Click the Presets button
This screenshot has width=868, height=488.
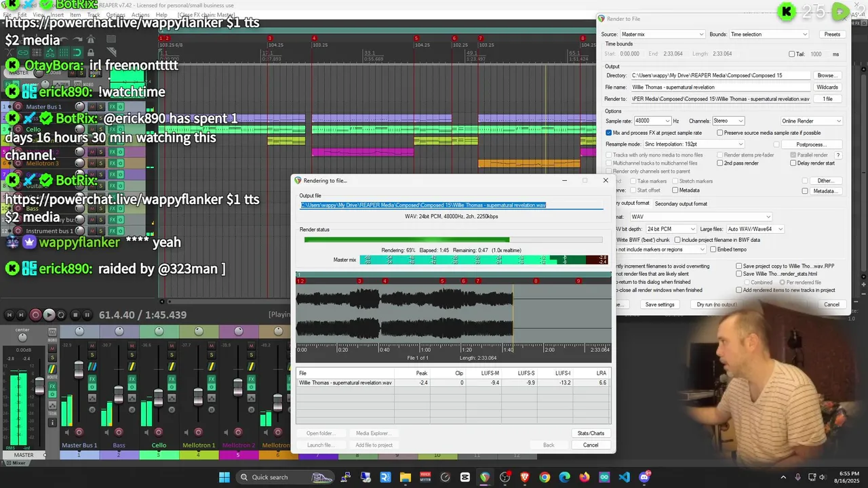pos(832,34)
